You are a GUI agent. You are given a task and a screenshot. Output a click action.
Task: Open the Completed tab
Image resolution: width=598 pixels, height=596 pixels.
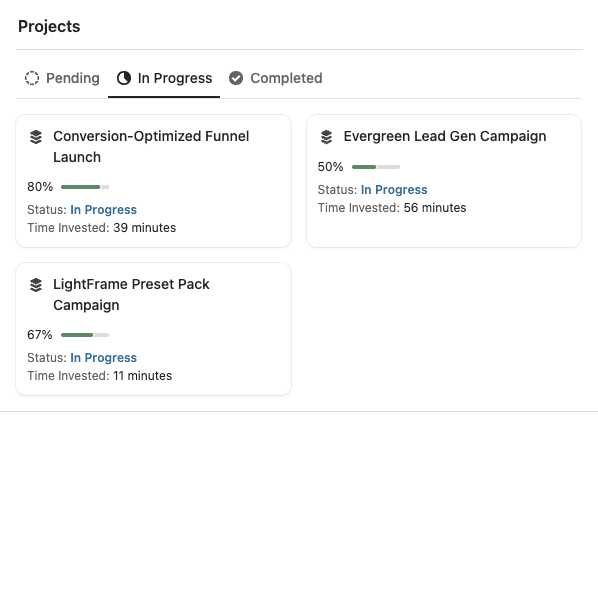275,78
